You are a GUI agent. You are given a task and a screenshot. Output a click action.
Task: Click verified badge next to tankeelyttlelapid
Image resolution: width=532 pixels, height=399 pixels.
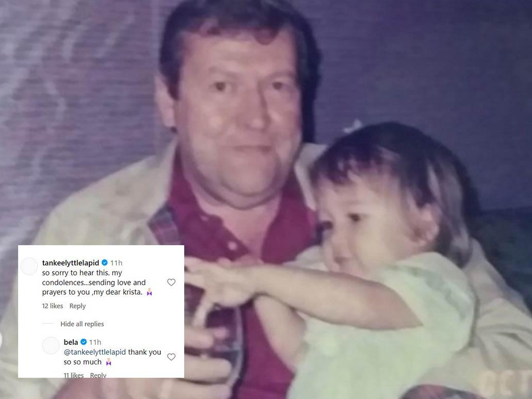105,263
